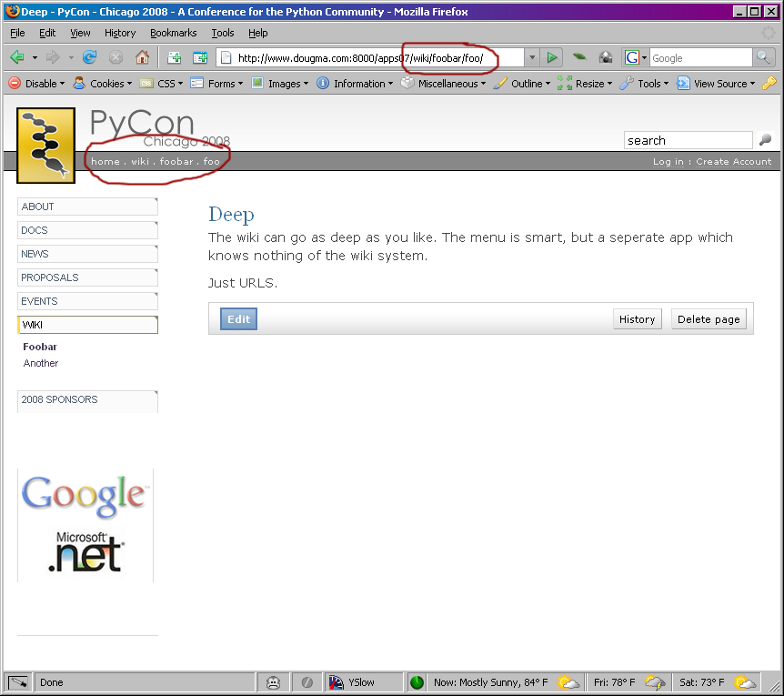Image resolution: width=784 pixels, height=696 pixels.
Task: Open the Disable dropdown in the developer toolbar
Action: [38, 84]
